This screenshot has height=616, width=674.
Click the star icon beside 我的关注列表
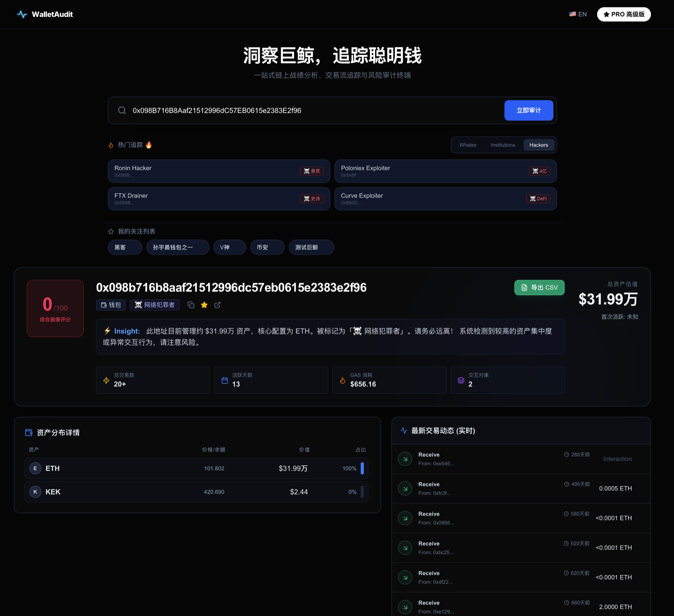click(111, 231)
